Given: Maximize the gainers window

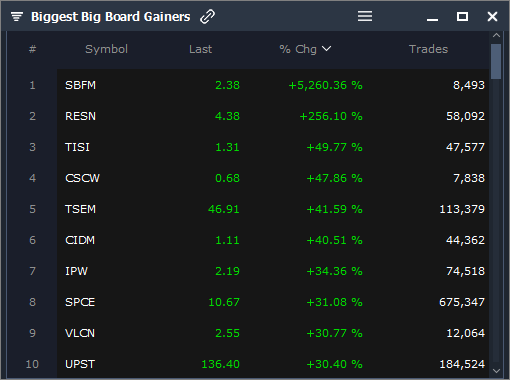Looking at the screenshot, I should [x=462, y=16].
